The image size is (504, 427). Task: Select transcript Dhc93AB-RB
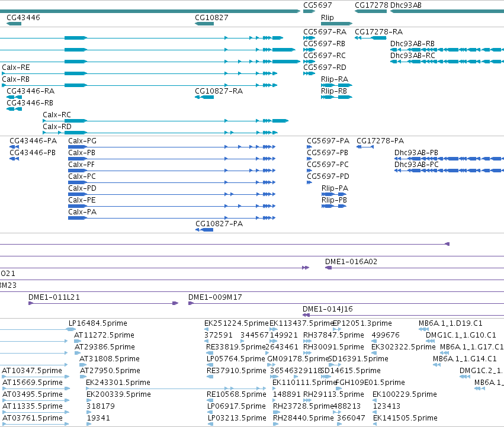pyautogui.click(x=412, y=44)
